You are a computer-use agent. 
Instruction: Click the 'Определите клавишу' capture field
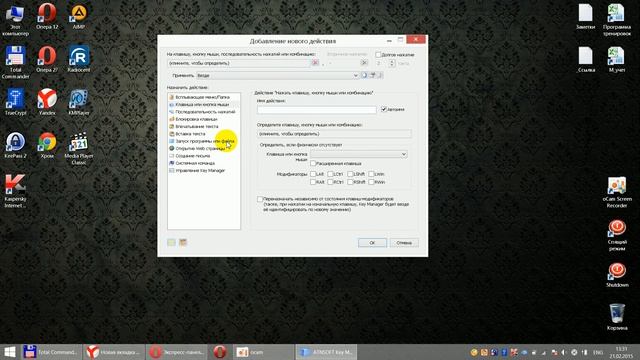click(334, 134)
